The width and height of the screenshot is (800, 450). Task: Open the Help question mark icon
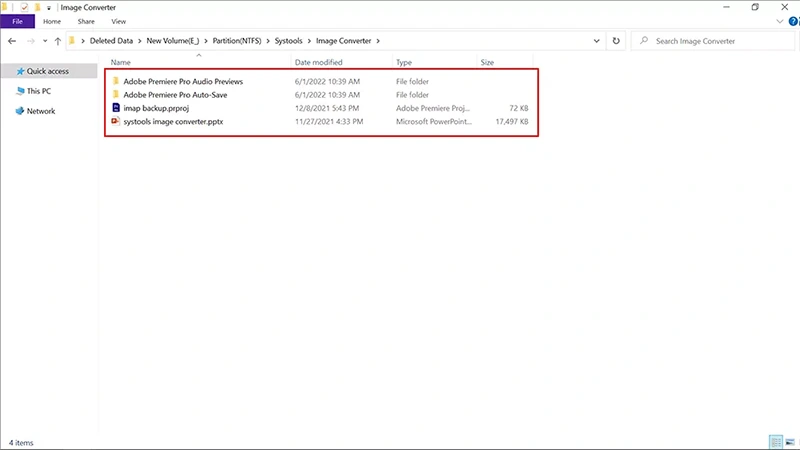coord(793,21)
